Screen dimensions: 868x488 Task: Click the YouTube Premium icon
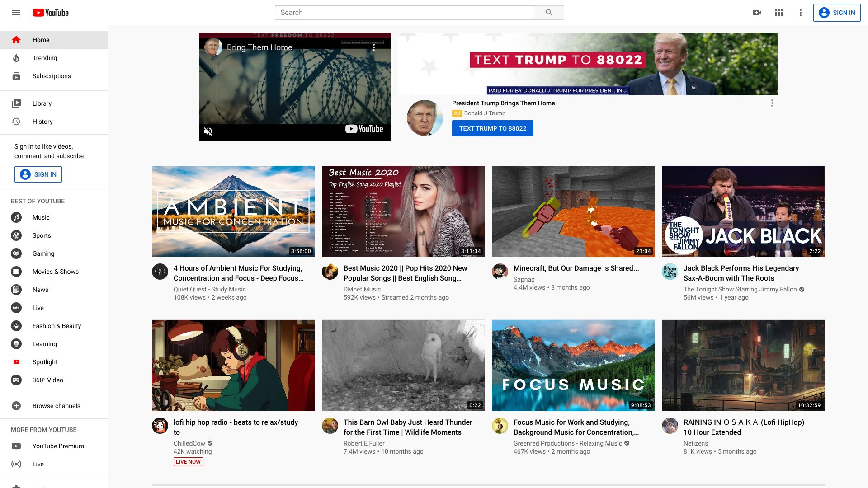click(16, 446)
